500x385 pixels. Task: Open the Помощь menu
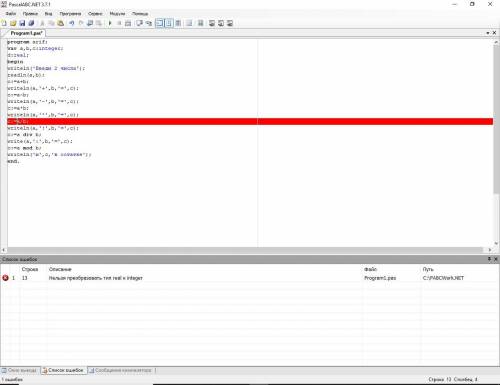coord(140,14)
